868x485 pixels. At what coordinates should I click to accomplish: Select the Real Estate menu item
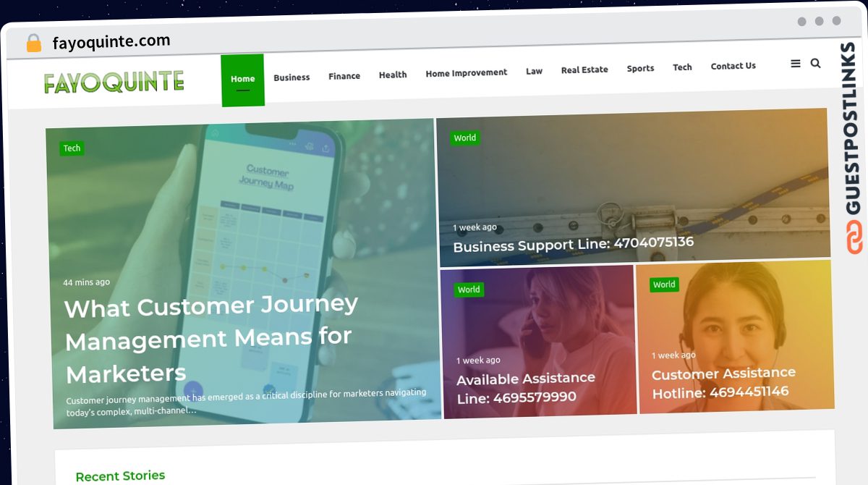click(x=584, y=69)
